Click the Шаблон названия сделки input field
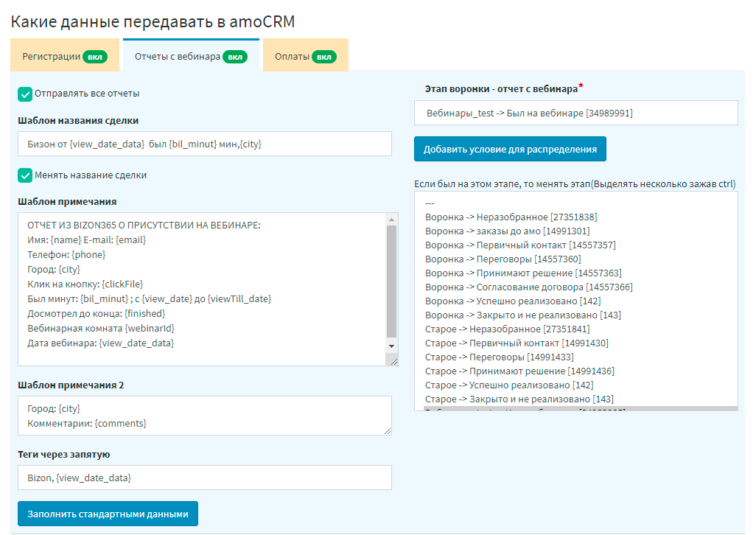 [x=205, y=144]
